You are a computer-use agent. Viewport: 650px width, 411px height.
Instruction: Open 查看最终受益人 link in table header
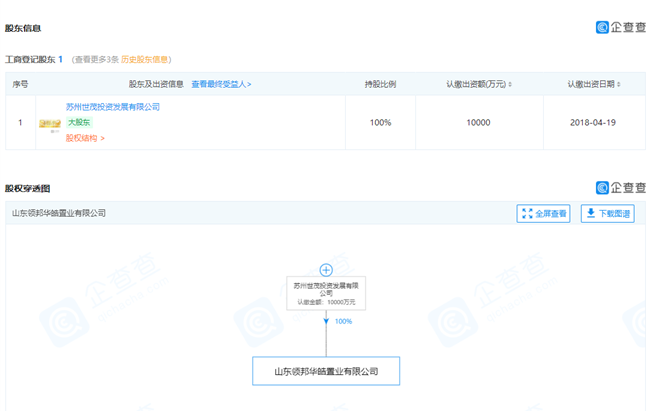(221, 85)
